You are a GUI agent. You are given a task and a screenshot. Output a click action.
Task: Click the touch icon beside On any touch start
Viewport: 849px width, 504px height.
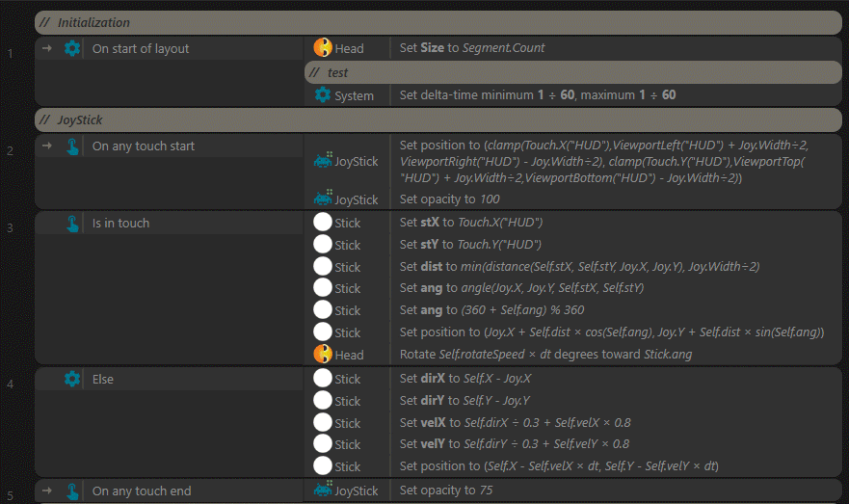pos(72,146)
